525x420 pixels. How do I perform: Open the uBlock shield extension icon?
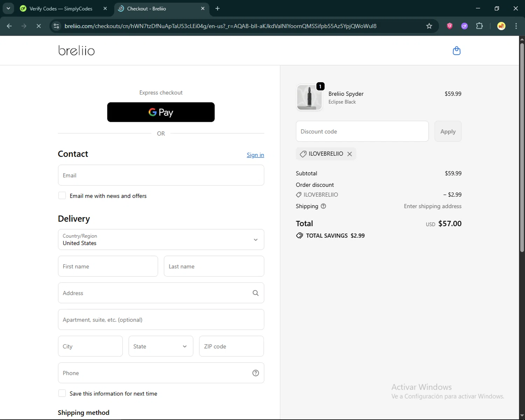[450, 26]
